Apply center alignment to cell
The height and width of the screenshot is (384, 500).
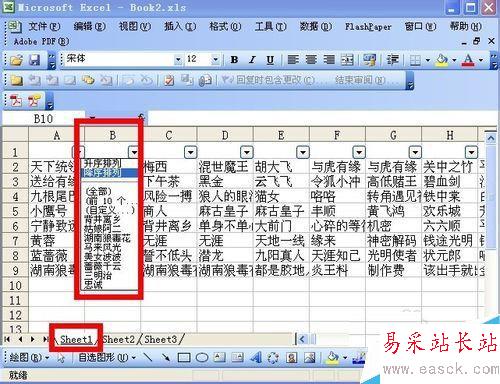pos(311,60)
